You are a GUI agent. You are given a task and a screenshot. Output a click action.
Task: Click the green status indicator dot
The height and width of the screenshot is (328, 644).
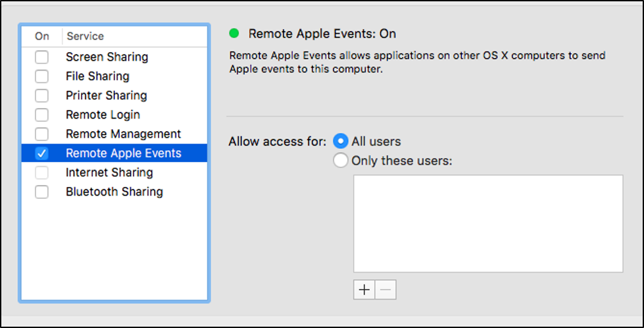[234, 34]
